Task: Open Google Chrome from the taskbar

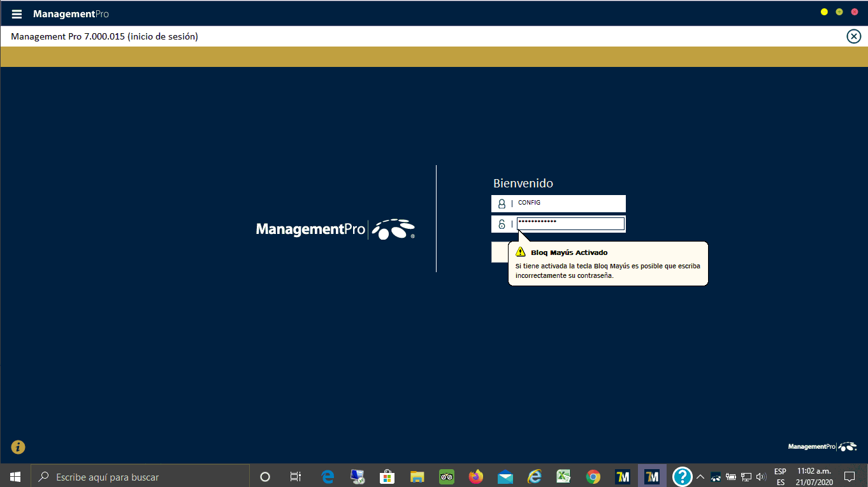Action: pyautogui.click(x=593, y=476)
